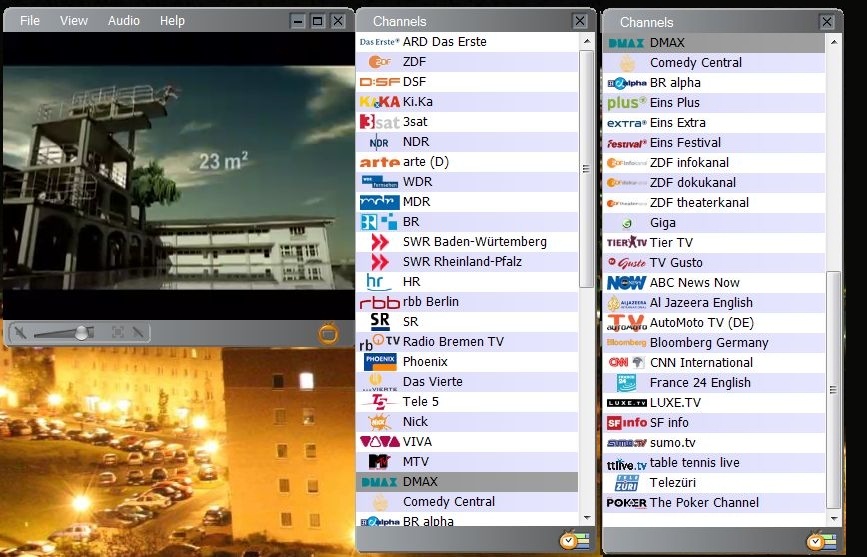
Task: Click the NDR logo
Action: coord(379,142)
